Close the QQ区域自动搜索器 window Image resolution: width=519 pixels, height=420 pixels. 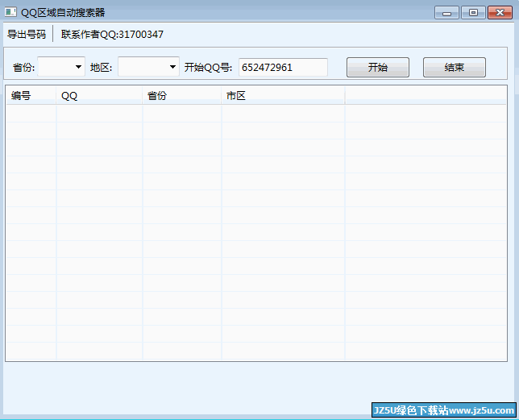point(500,13)
